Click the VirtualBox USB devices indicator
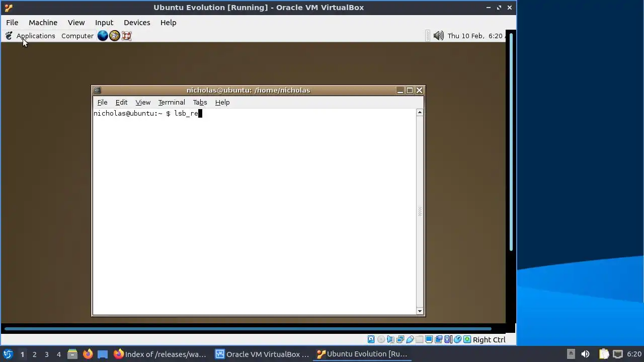This screenshot has width=644, height=362. [x=410, y=339]
